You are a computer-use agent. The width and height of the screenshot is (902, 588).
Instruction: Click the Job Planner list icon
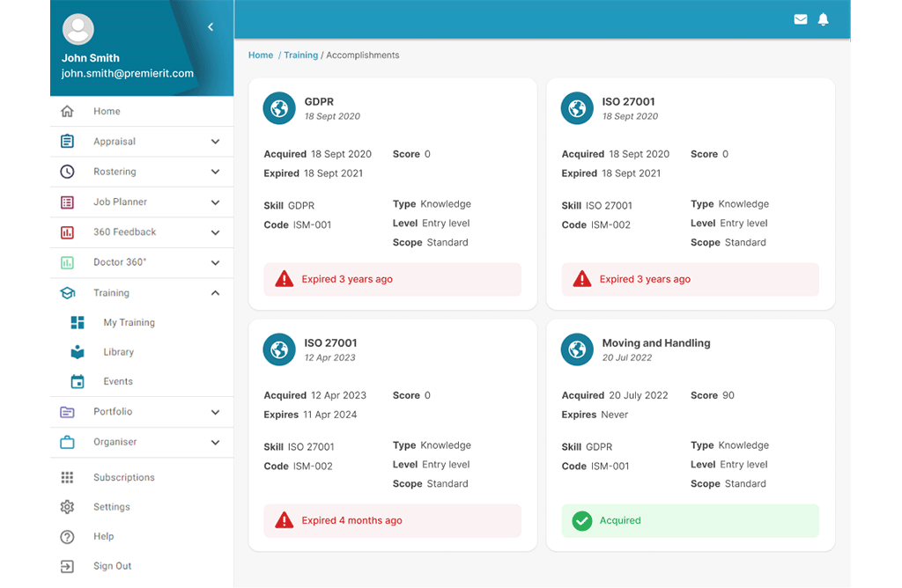[x=67, y=202]
